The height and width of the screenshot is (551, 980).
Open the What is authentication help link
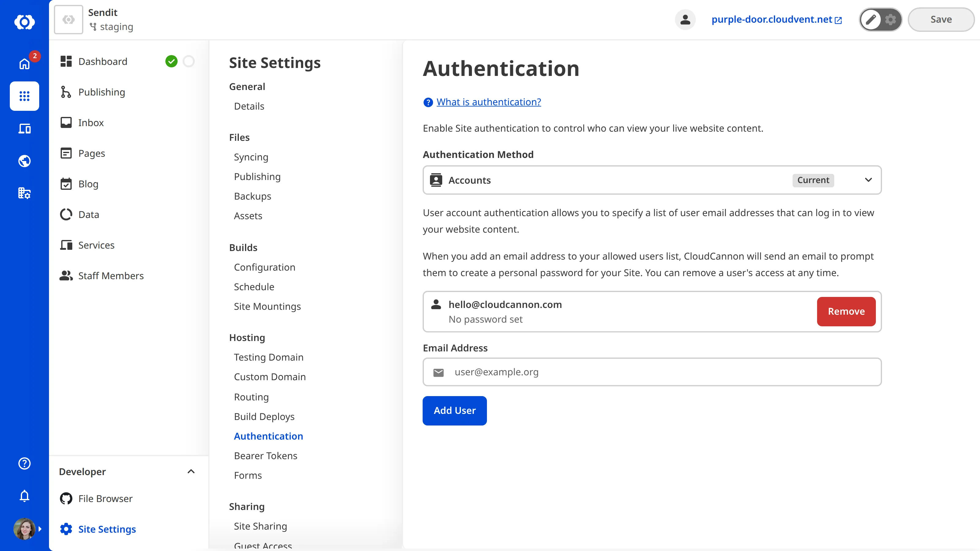[x=488, y=102]
